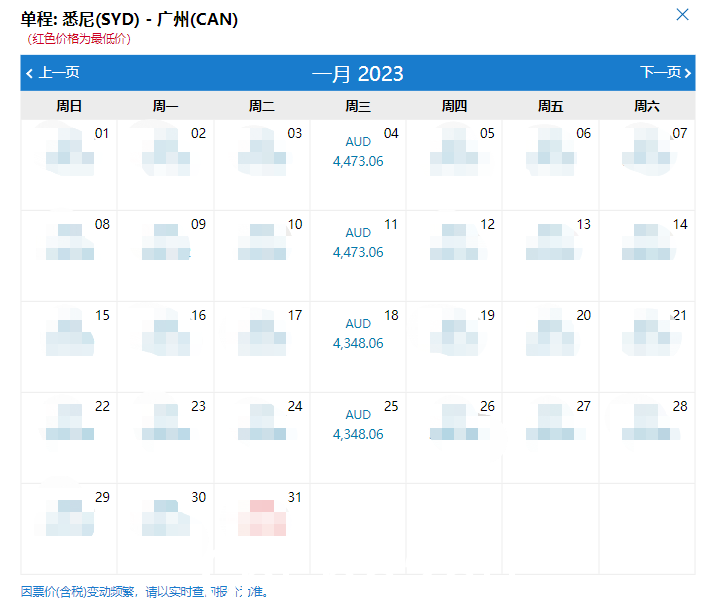Pick January 05 date cell
The width and height of the screenshot is (718, 608).
coord(454,165)
